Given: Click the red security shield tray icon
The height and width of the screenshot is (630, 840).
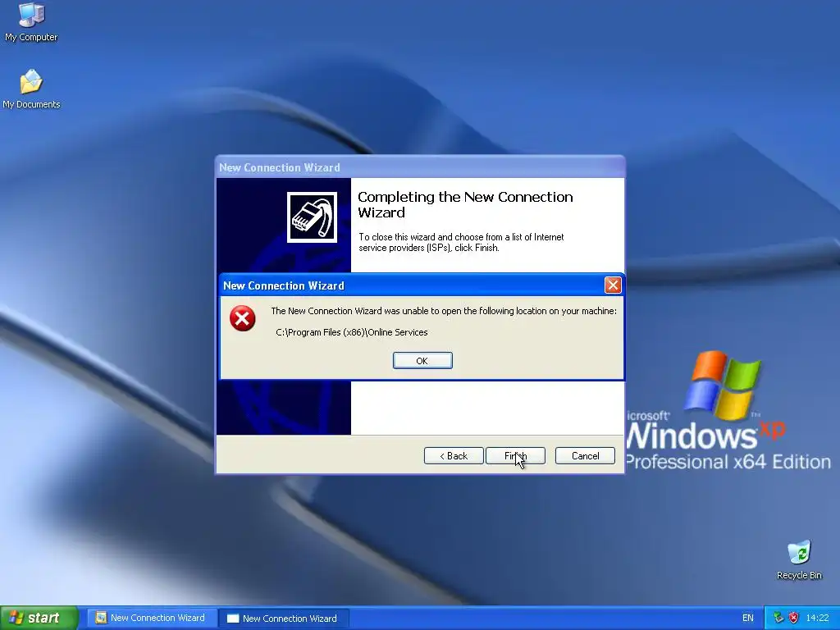Looking at the screenshot, I should point(793,619).
